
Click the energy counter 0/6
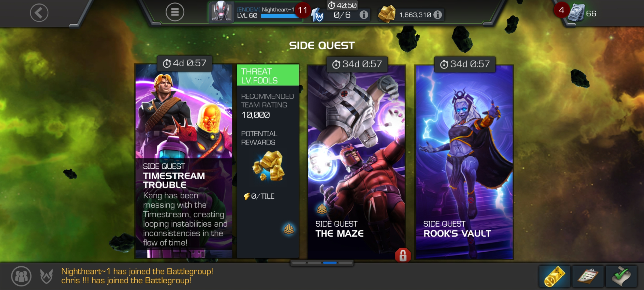pos(342,15)
